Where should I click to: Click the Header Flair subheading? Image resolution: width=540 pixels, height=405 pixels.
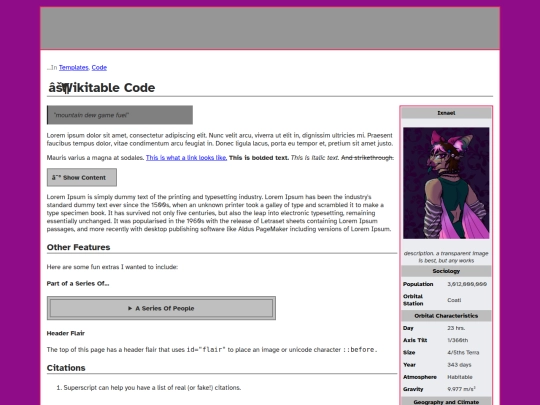[x=66, y=333]
